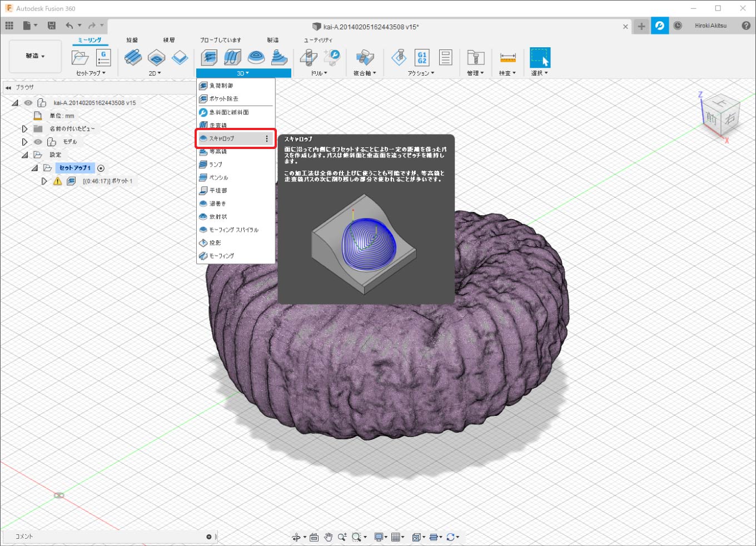Choose スキャロップ from the 3D menu
756x546 pixels.
pyautogui.click(x=222, y=138)
